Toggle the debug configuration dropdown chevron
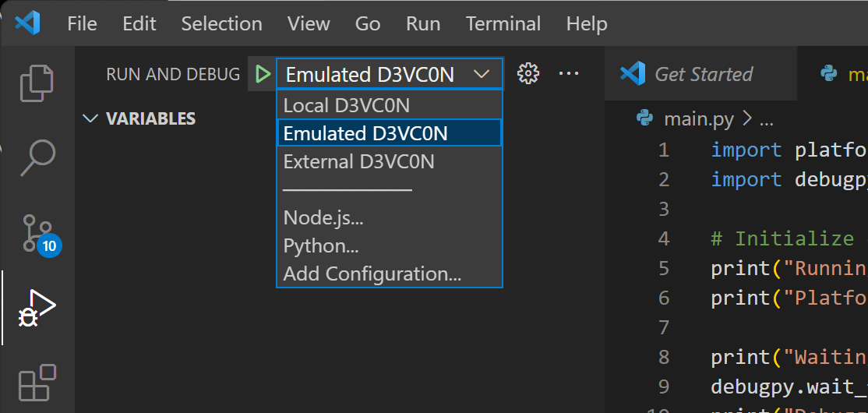 (x=482, y=75)
